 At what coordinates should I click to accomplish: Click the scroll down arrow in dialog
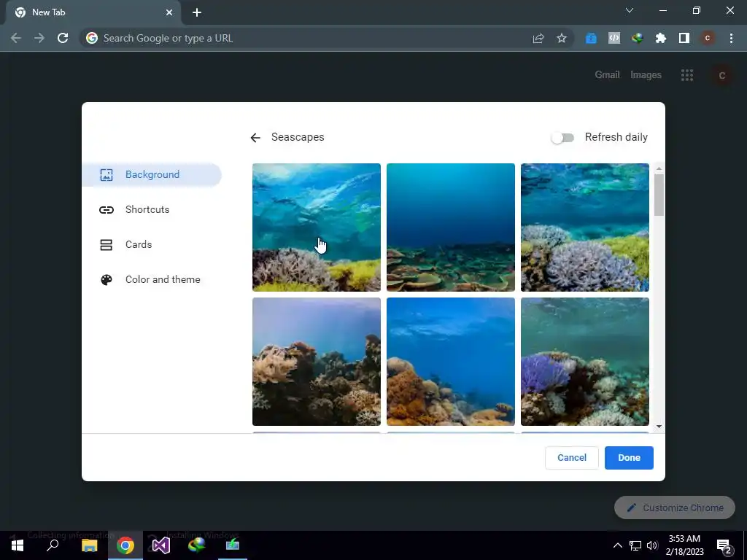[x=659, y=427]
